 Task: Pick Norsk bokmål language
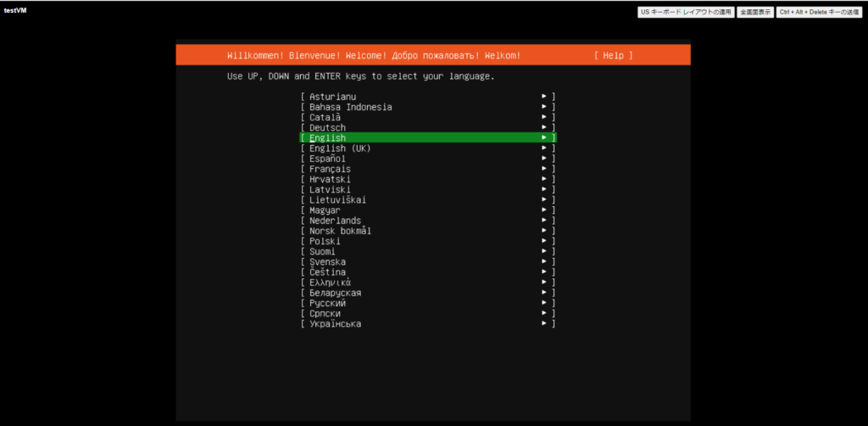click(x=428, y=231)
